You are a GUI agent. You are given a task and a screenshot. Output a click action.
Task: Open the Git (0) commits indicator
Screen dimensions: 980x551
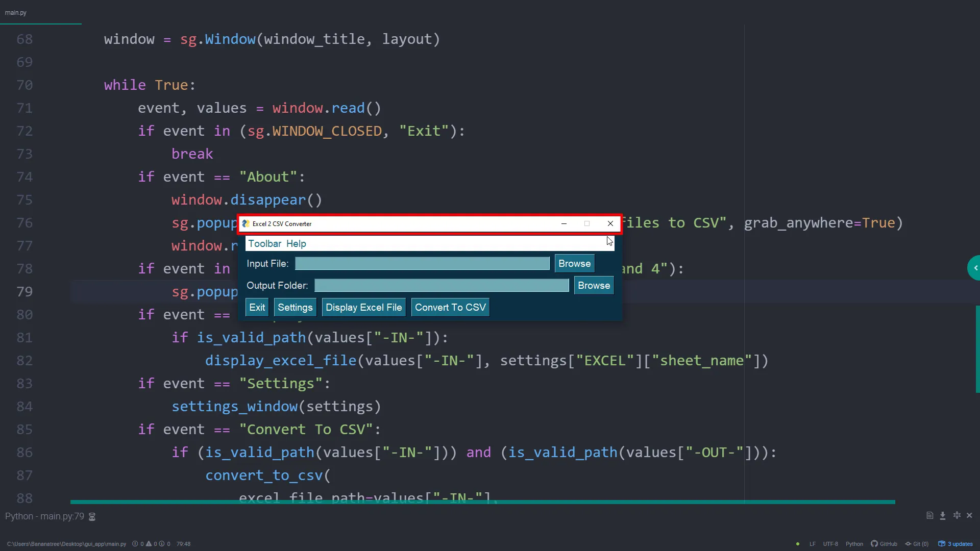[x=917, y=544]
